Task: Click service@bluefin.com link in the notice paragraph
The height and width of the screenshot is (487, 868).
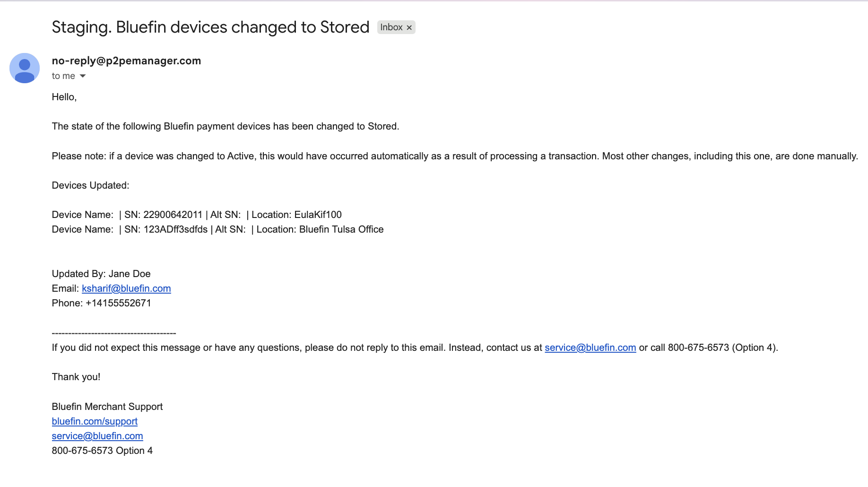Action: (x=590, y=348)
